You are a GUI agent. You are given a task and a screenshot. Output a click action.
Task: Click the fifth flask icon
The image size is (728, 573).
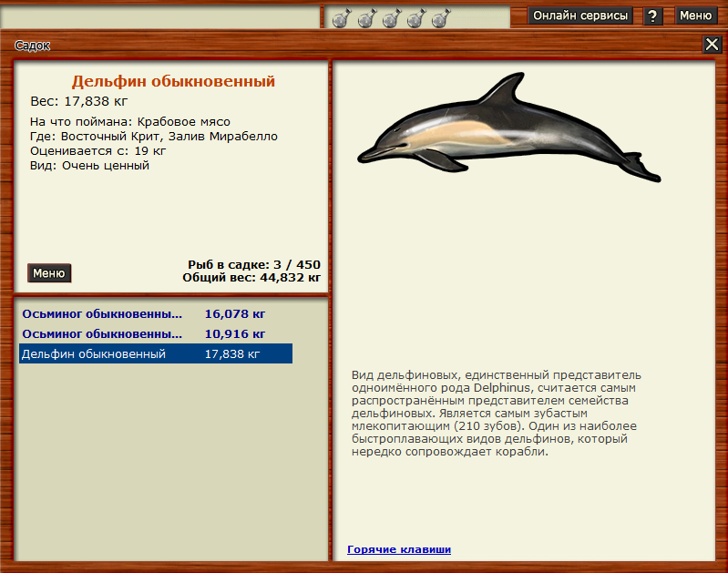point(441,18)
